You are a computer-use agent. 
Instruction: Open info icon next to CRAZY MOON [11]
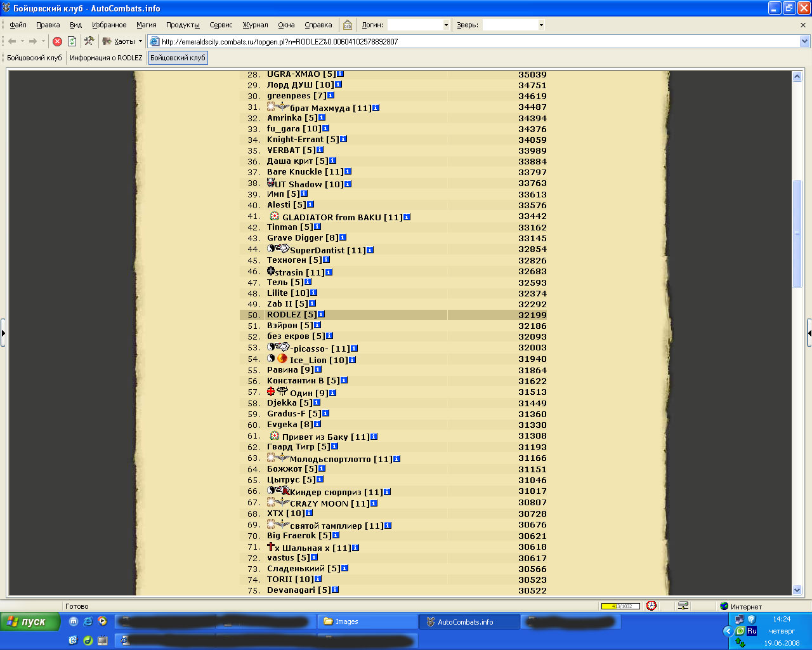(x=374, y=503)
